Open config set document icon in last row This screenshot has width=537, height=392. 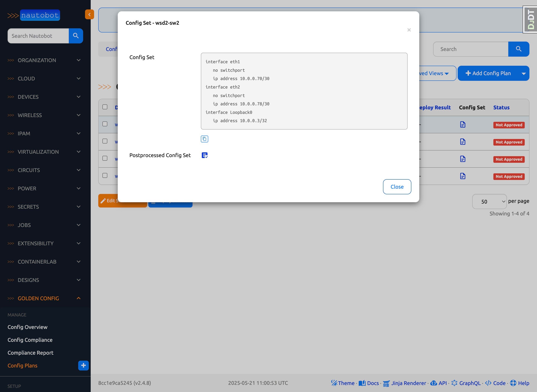click(x=462, y=176)
